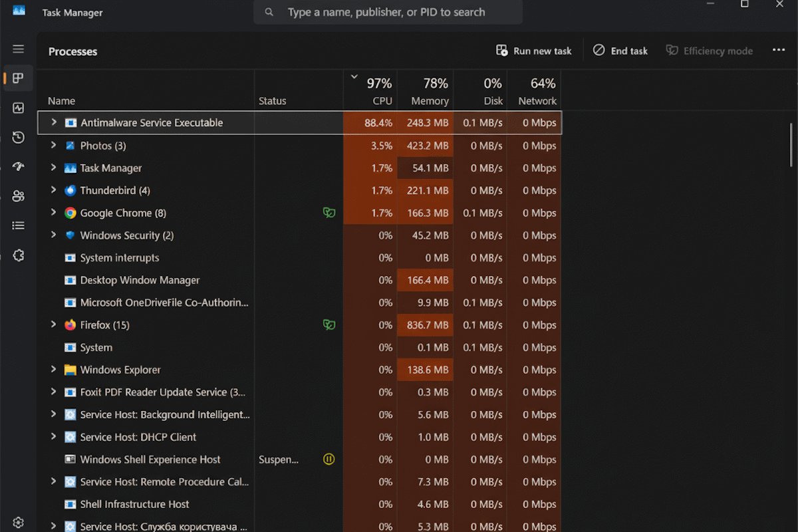Click the End task button
This screenshot has height=532, width=798.
pos(620,51)
